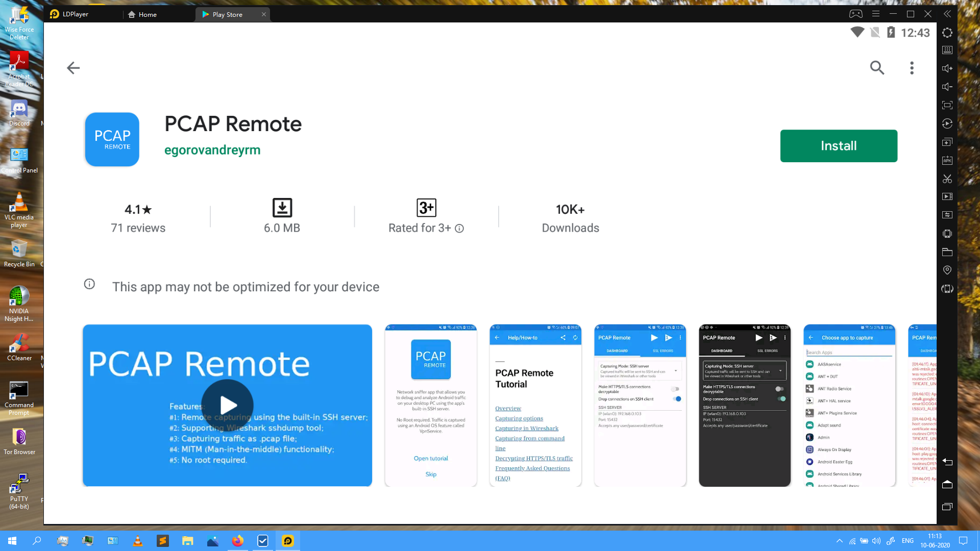This screenshot has width=980, height=551.
Task: Open the three-dot more options menu
Action: (912, 68)
